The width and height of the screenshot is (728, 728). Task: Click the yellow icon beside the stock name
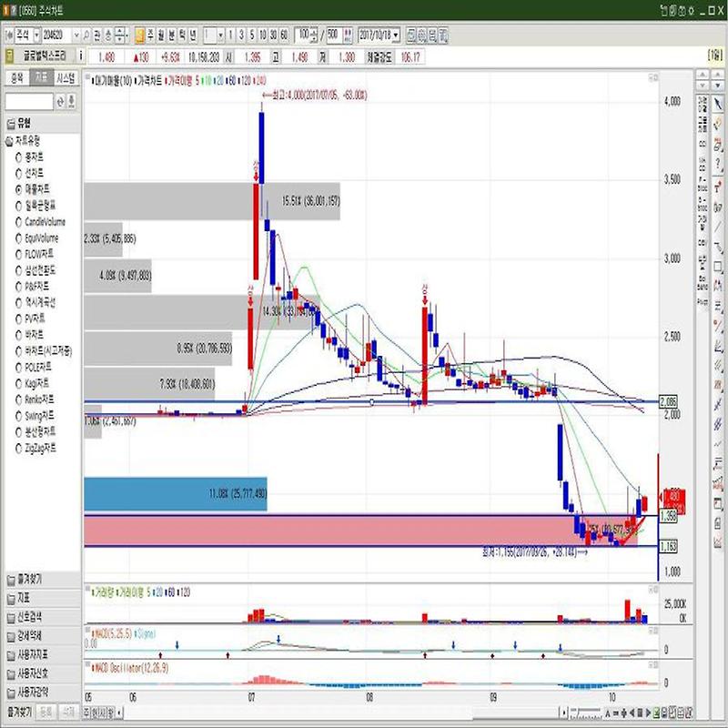click(9, 56)
